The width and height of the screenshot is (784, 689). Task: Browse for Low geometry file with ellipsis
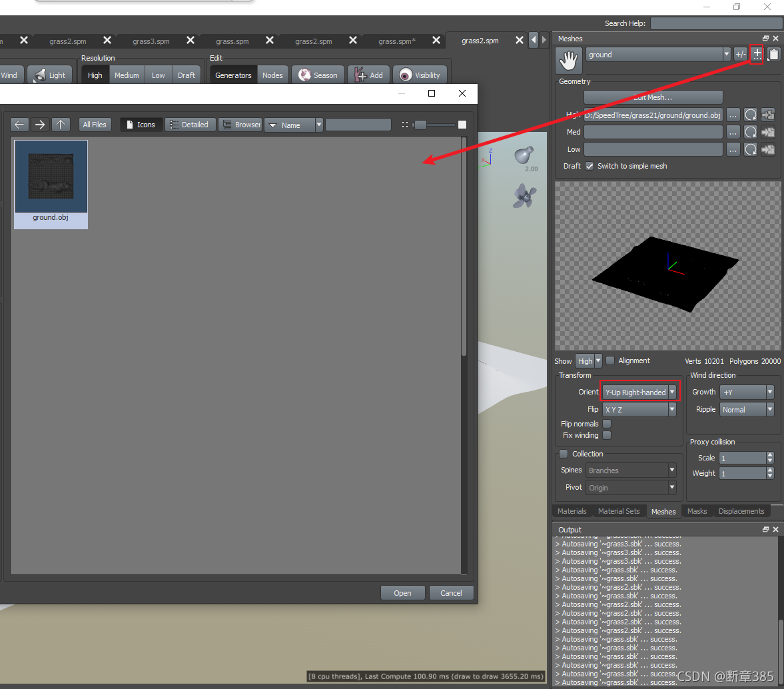coord(733,150)
